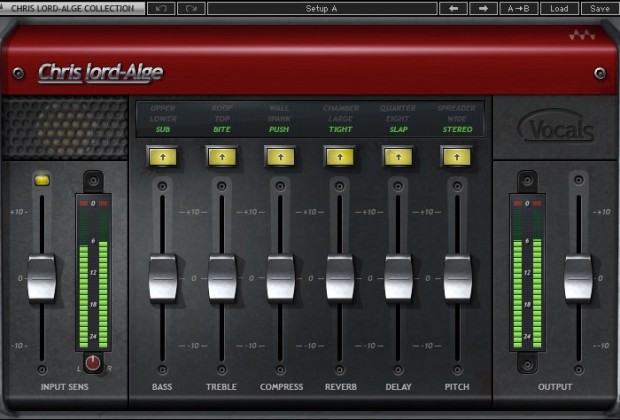Click the Treble fader handle

[222, 278]
